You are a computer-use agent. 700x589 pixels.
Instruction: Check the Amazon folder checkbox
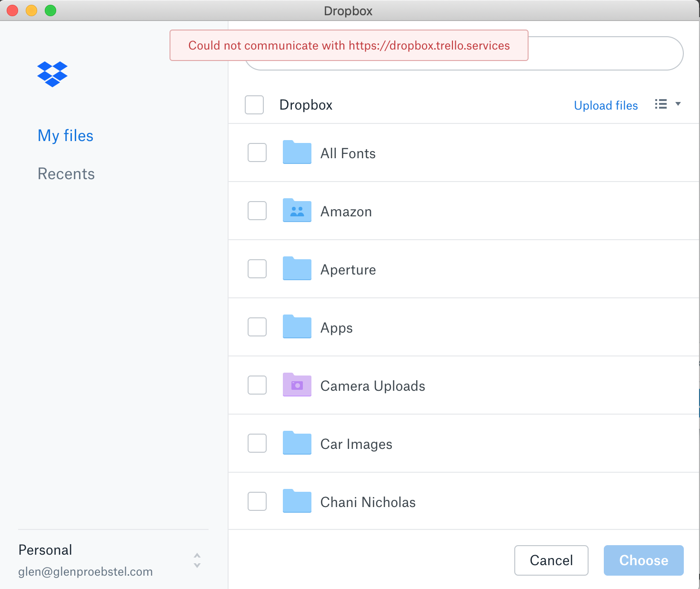(257, 211)
